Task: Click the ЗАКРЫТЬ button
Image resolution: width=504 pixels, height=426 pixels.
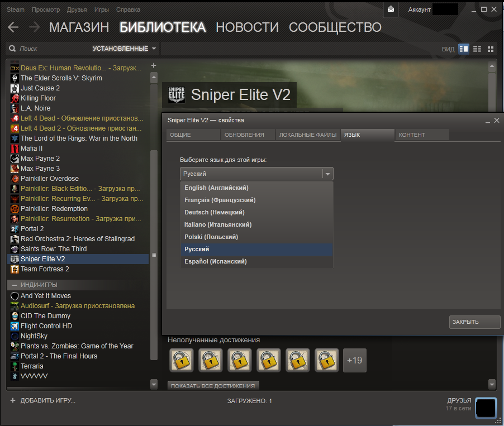Action: click(474, 322)
